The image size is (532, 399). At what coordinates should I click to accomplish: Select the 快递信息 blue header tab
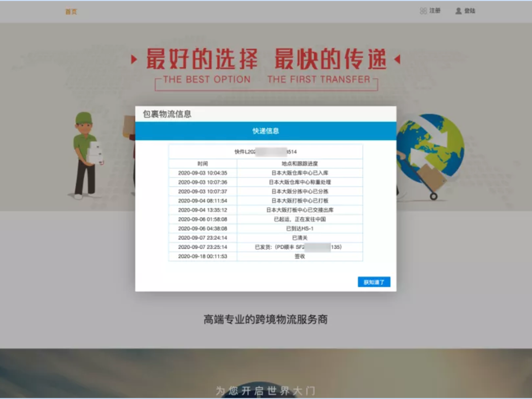coord(266,131)
